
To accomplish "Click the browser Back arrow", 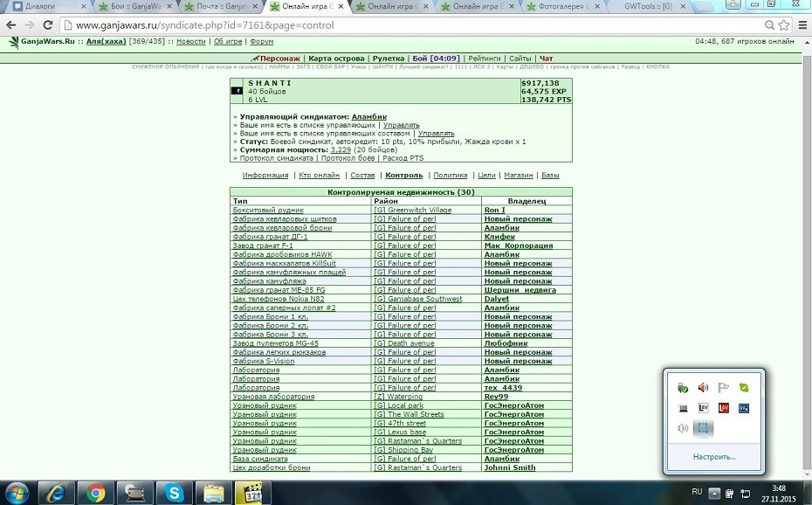I will pos(10,24).
